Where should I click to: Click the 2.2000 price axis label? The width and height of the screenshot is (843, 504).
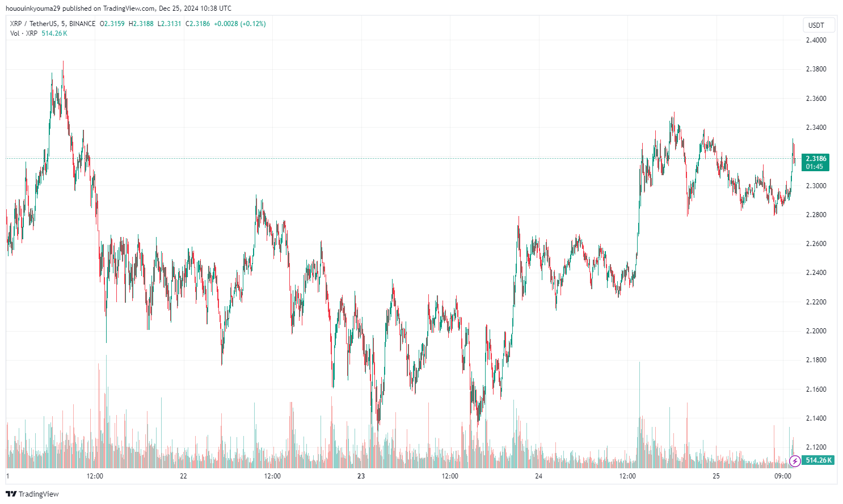pyautogui.click(x=816, y=331)
